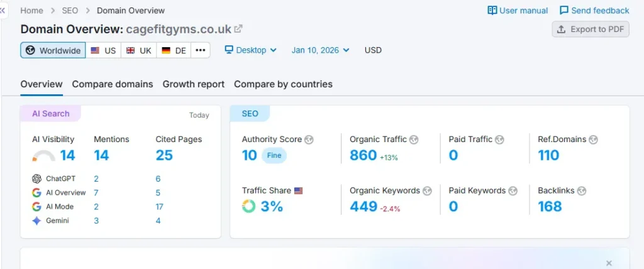The image size is (644, 269).
Task: Click the Google logo beside AI Overview
Action: 37,192
